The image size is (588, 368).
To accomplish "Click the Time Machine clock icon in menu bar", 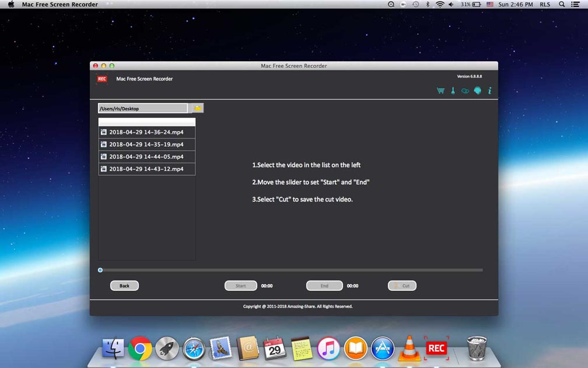I will (415, 5).
